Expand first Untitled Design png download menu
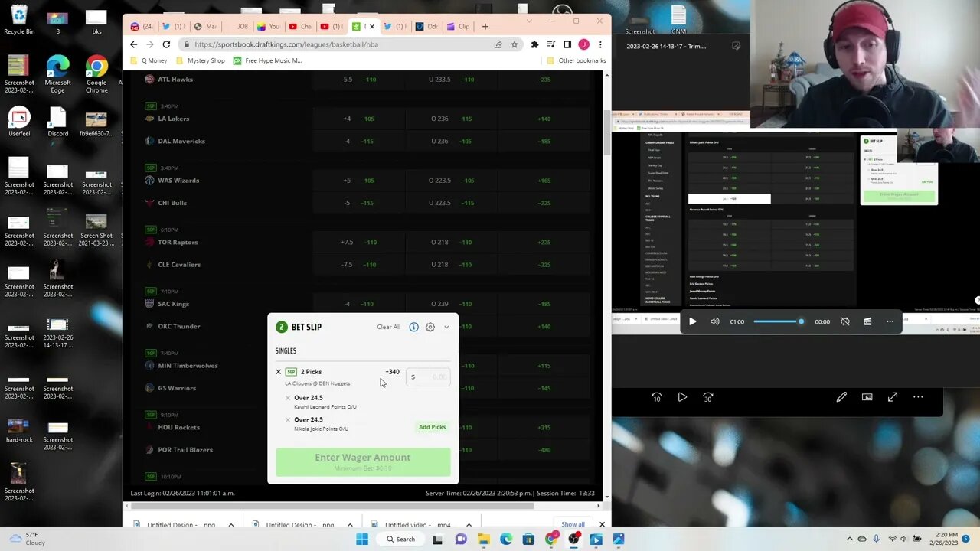Viewport: 980px width, 551px height. coord(230,525)
